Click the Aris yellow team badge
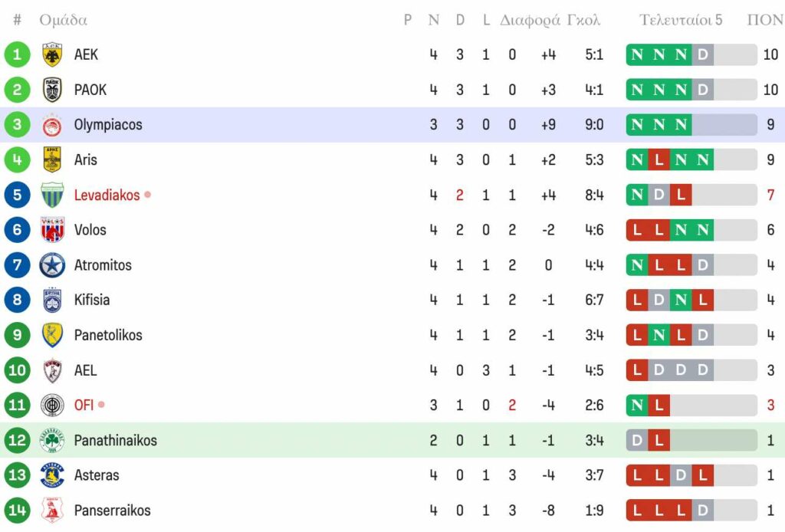Image resolution: width=785 pixels, height=532 pixels. coord(52,159)
